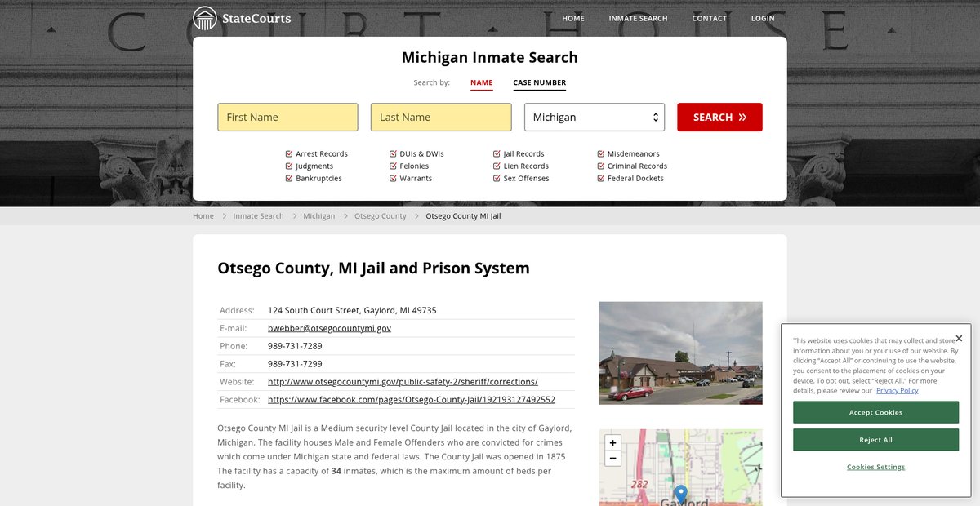Toggle the Misdemeanors checkbox

coord(601,153)
